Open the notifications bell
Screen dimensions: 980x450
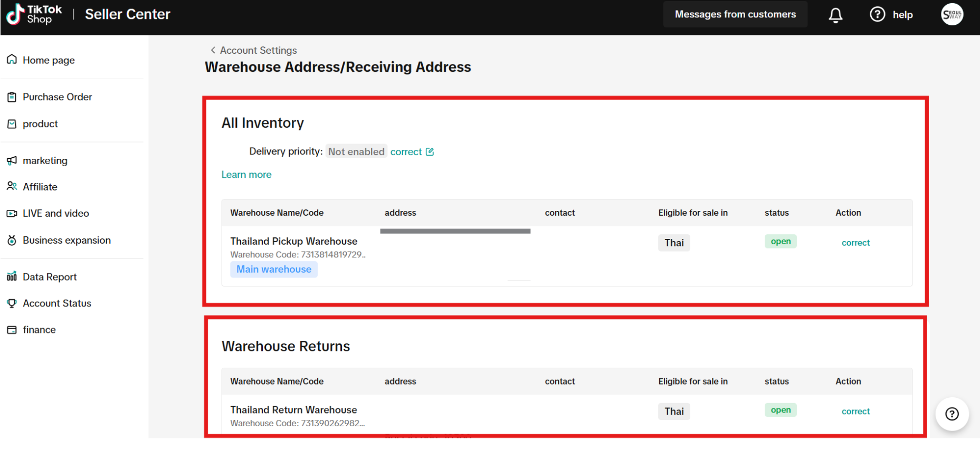point(835,15)
